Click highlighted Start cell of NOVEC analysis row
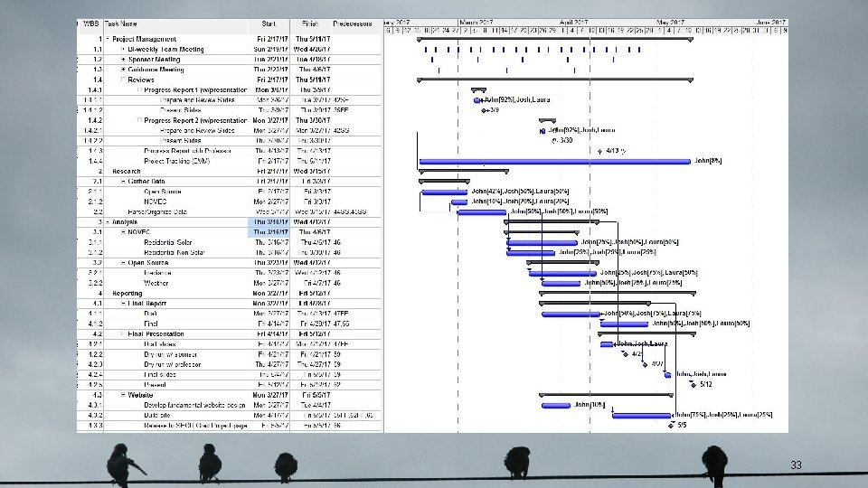This screenshot has width=868, height=488. pos(269,232)
